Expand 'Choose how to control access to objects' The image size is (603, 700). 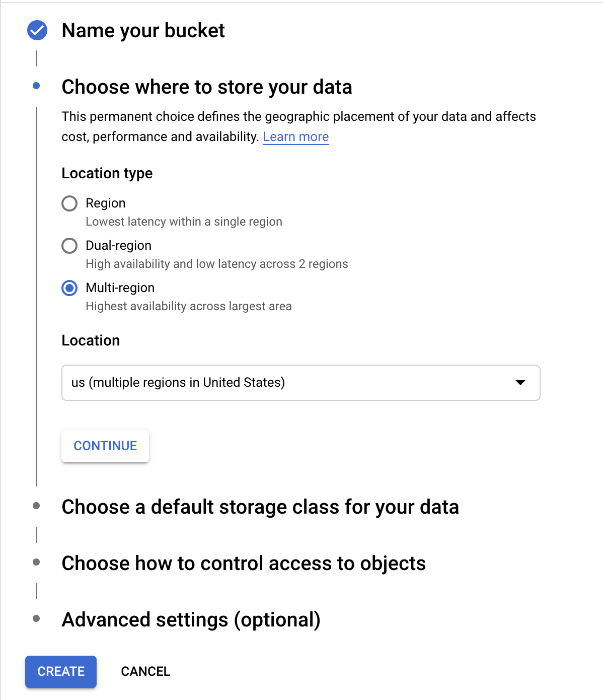click(244, 563)
